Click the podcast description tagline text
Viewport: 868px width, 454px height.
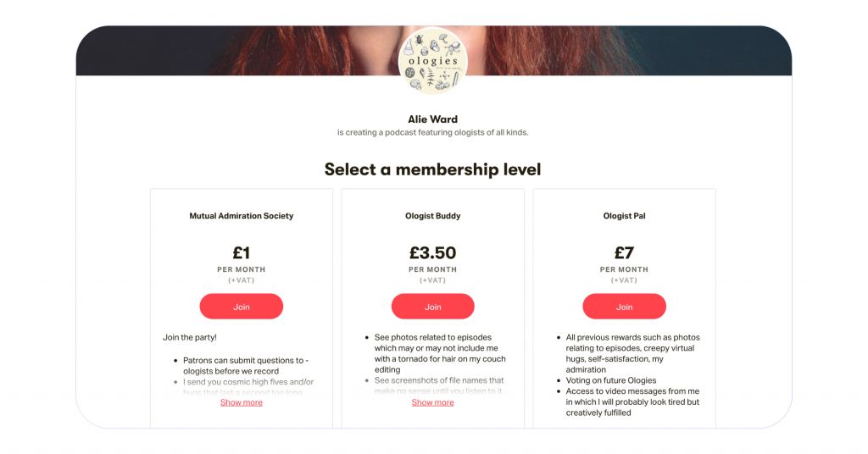point(433,133)
